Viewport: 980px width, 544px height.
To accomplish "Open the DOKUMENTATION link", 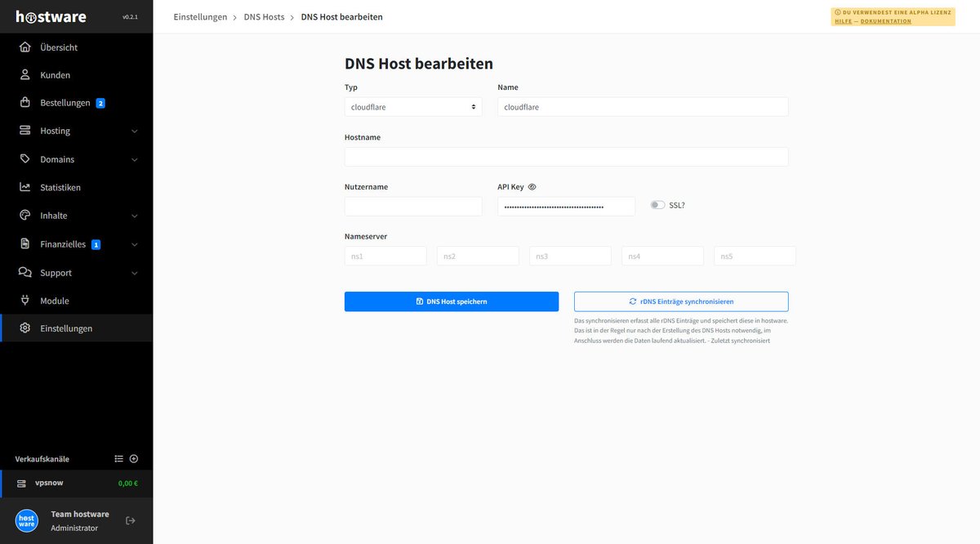I will click(x=886, y=21).
